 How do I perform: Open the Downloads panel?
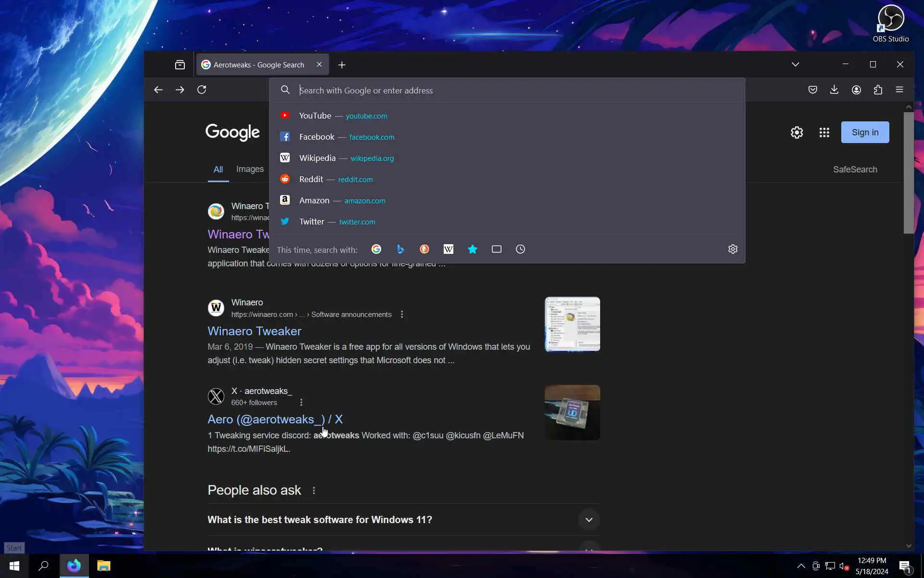click(834, 90)
